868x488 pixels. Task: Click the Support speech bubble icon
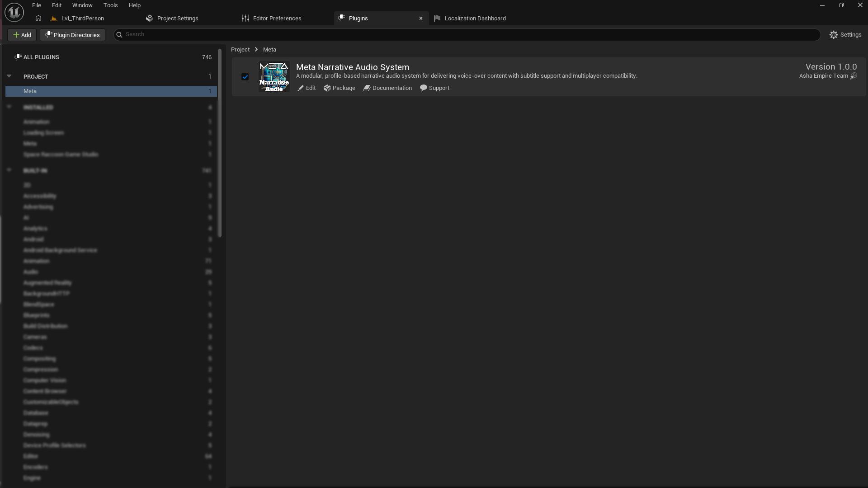coord(423,88)
